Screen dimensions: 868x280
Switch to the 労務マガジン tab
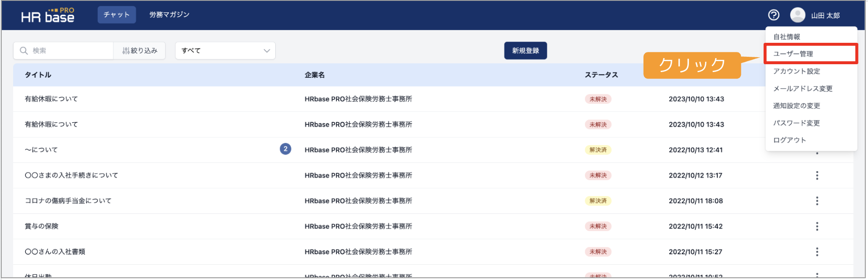pos(169,15)
